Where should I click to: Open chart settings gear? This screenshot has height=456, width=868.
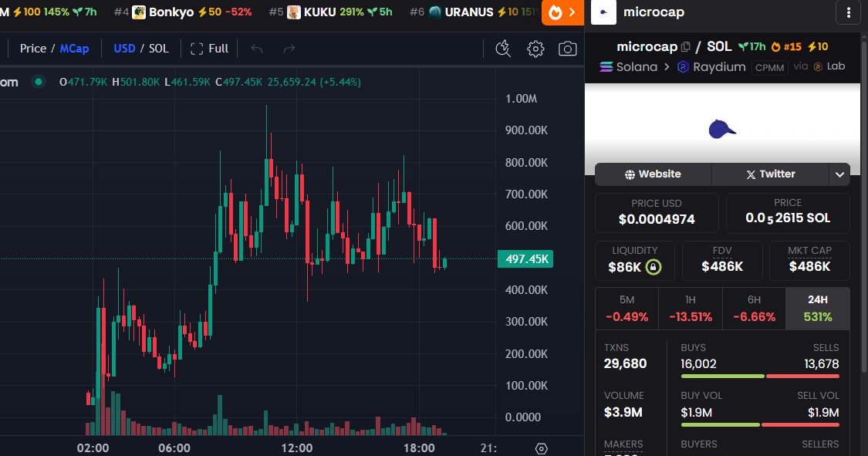[x=535, y=49]
